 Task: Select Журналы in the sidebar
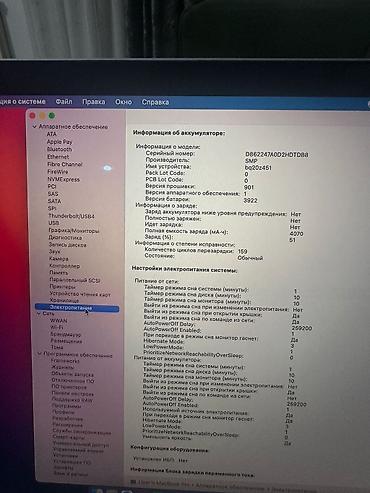63,367
